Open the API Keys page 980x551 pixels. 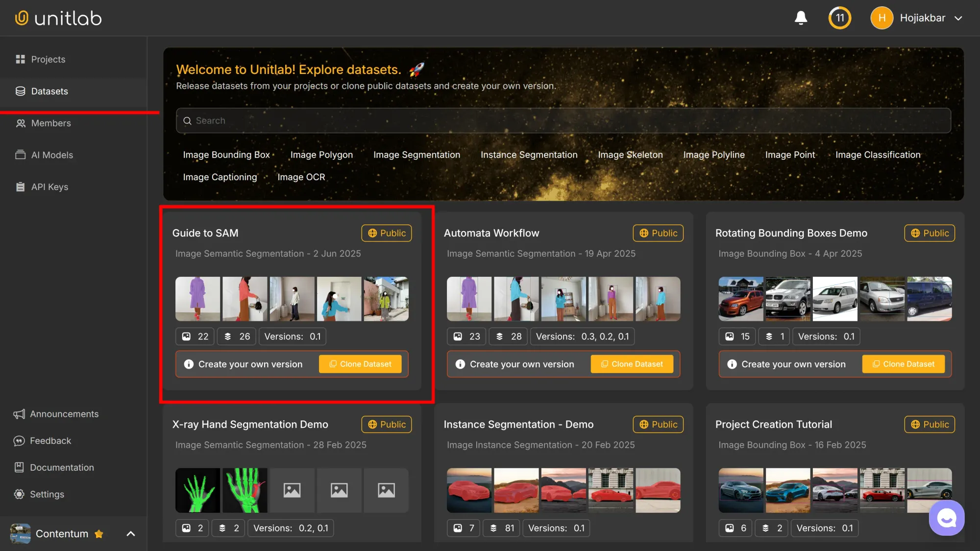pyautogui.click(x=49, y=187)
